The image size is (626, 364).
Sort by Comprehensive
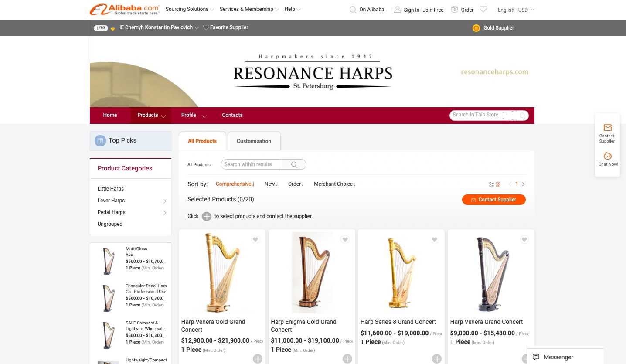pyautogui.click(x=235, y=184)
